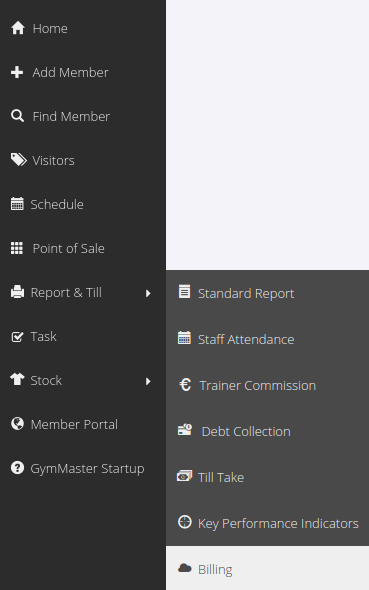Click the Home house icon

tap(18, 28)
